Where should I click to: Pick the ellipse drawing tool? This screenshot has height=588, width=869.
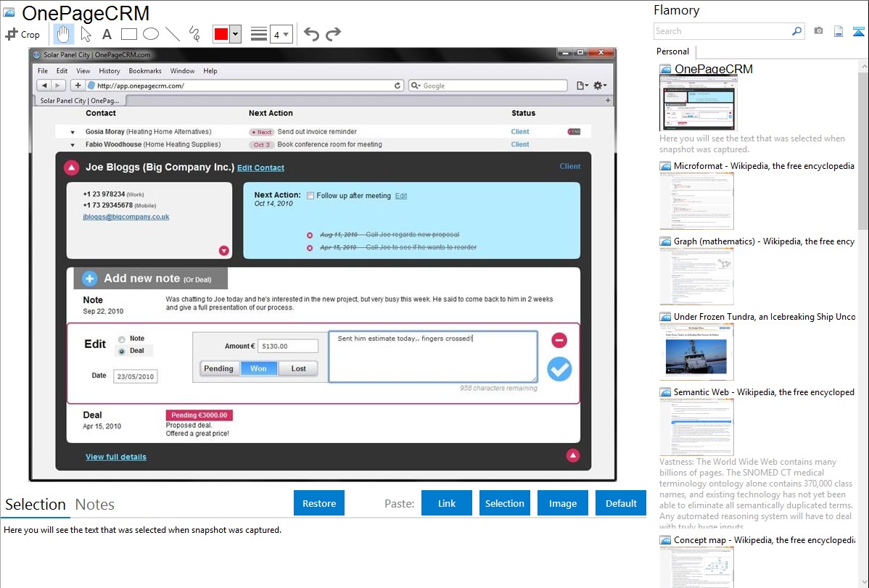click(151, 34)
